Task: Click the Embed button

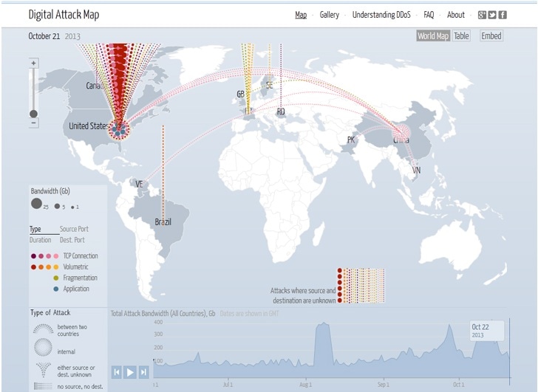Action: pyautogui.click(x=491, y=36)
